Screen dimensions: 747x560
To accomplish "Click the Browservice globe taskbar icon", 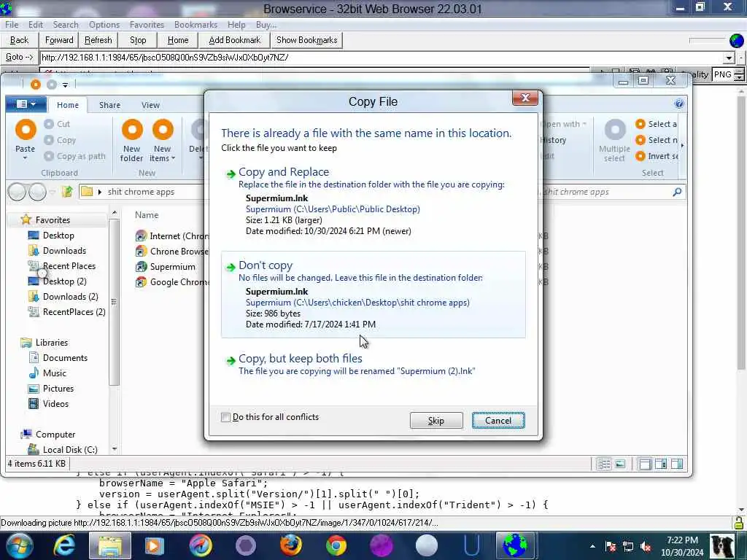I will (514, 545).
